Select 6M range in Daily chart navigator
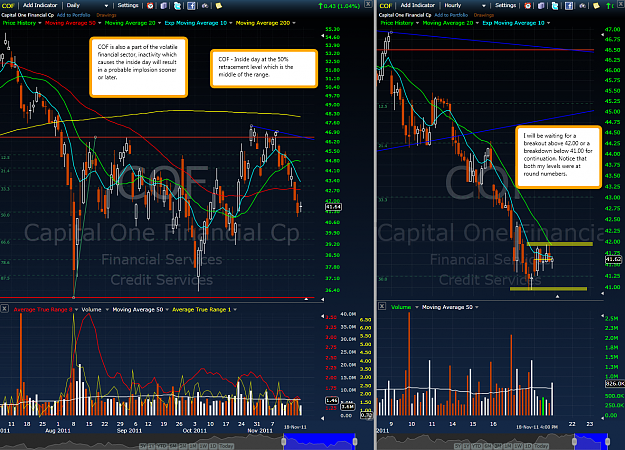Screen dimensions: 625x450 click(173, 446)
